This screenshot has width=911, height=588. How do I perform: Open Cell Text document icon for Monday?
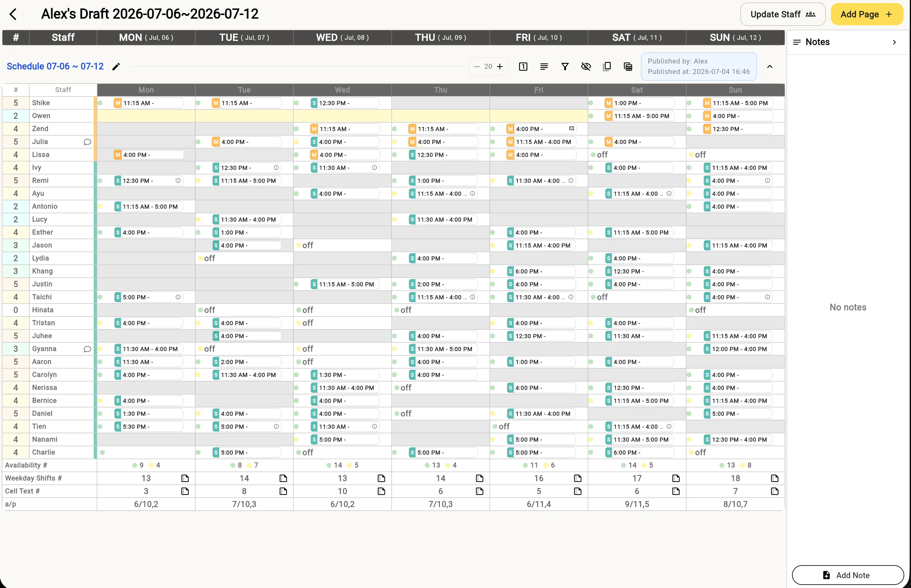(185, 492)
